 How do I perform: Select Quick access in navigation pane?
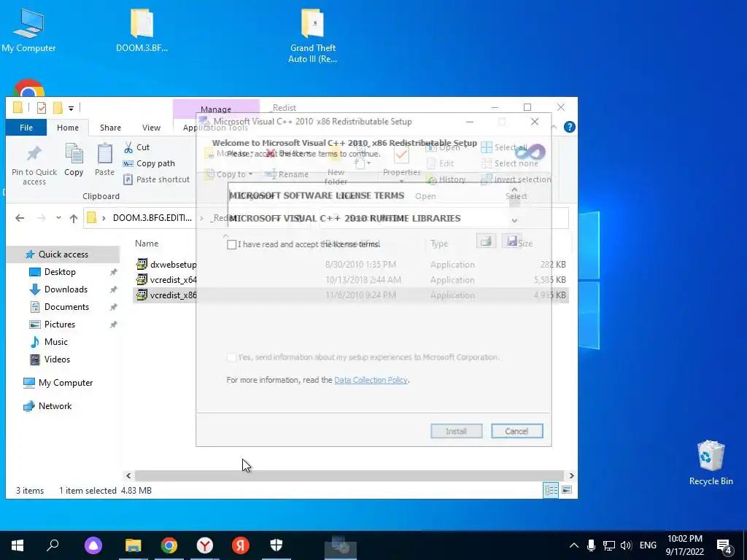coord(63,254)
